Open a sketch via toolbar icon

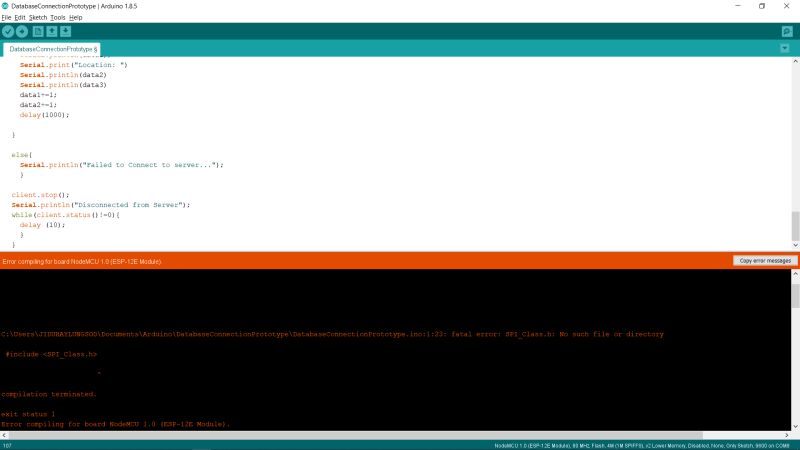click(52, 32)
